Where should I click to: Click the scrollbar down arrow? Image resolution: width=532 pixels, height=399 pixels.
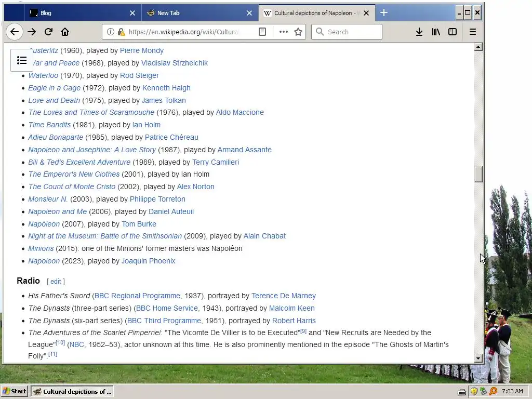[x=478, y=358]
